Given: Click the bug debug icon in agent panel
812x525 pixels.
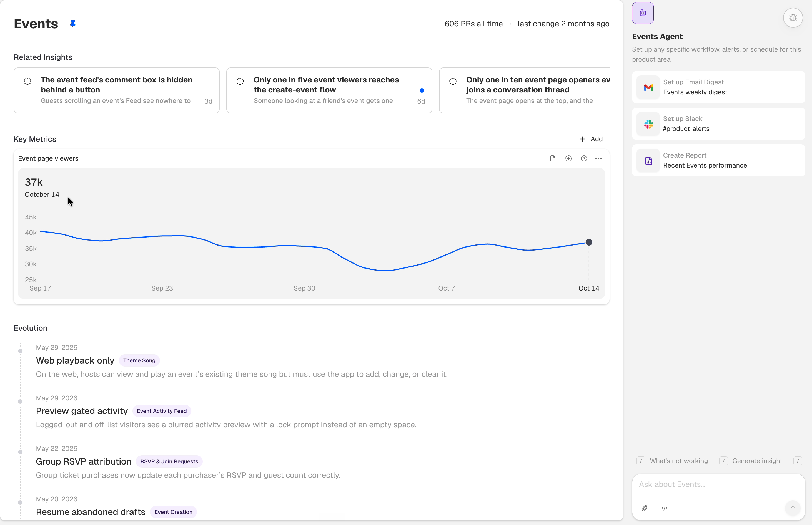Looking at the screenshot, I should tap(793, 18).
